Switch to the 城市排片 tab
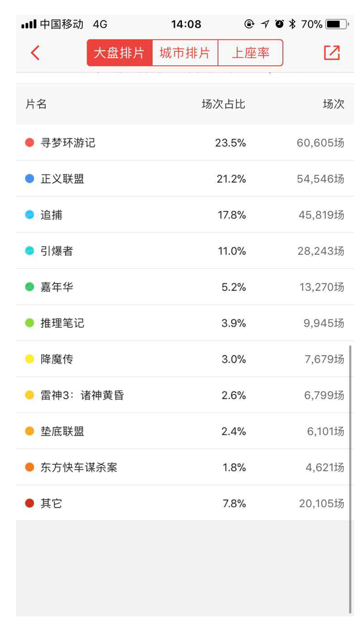This screenshot has height=625, width=364. tap(185, 53)
